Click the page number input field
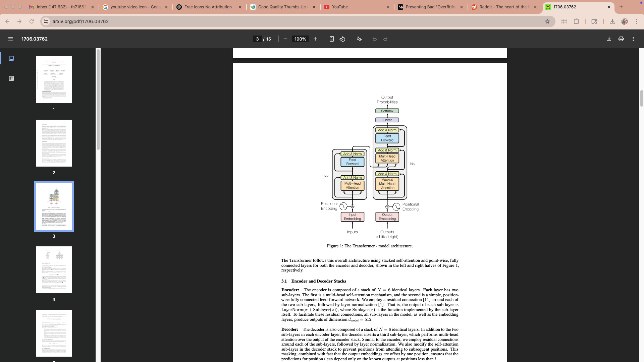The height and width of the screenshot is (362, 644). click(257, 39)
